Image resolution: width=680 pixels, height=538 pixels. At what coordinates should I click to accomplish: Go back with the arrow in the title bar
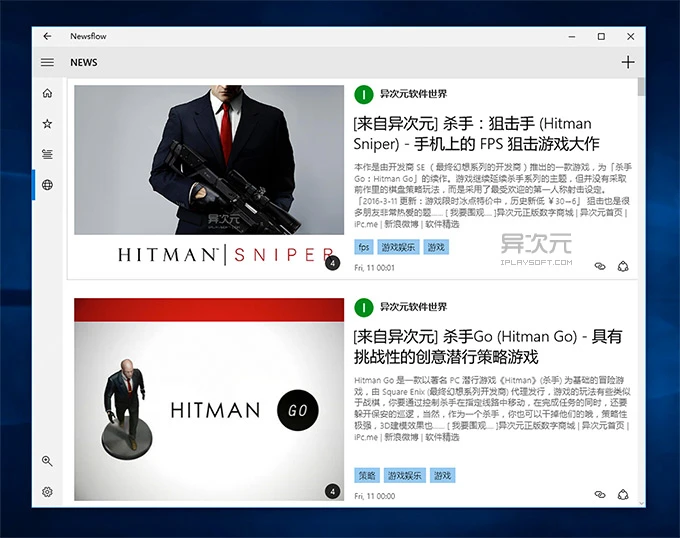(47, 36)
